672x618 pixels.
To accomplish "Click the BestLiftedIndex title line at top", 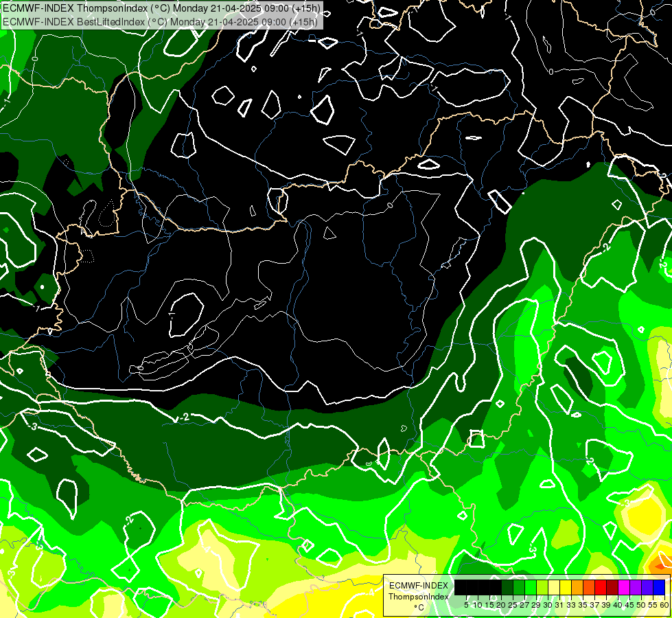I will tap(161, 22).
